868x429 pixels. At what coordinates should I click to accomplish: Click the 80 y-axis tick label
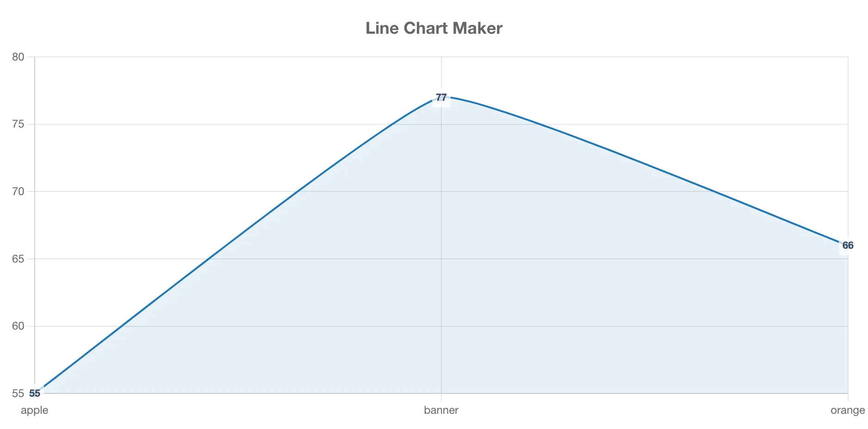[18, 57]
